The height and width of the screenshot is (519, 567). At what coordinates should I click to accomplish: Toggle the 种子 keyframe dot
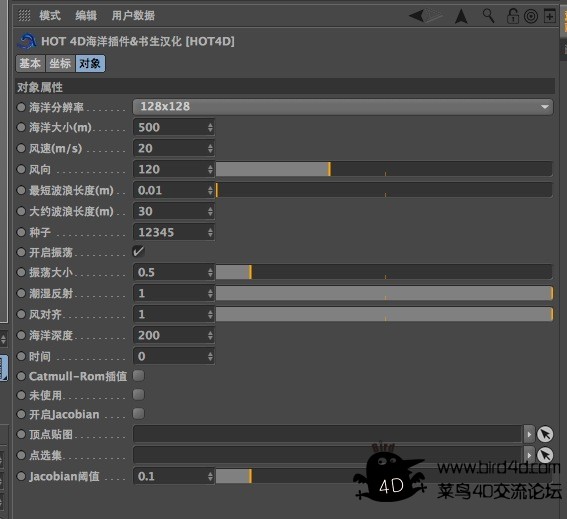tap(21, 232)
